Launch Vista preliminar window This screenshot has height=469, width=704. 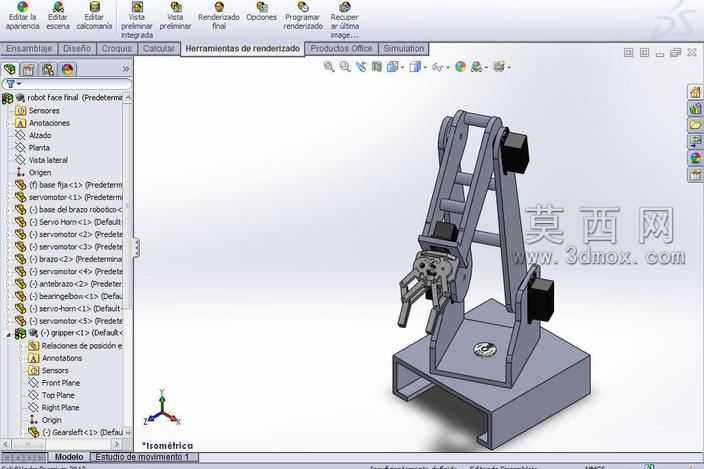(x=176, y=15)
